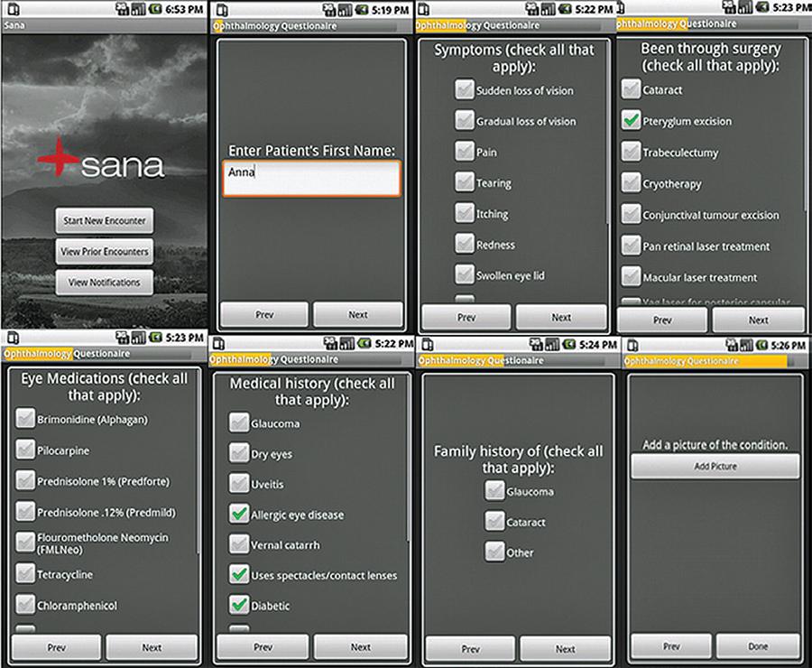Viewport: 812px width, 668px height.
Task: Enable the Brimonidine (Alphagan) medication checkbox
Action: (x=25, y=419)
